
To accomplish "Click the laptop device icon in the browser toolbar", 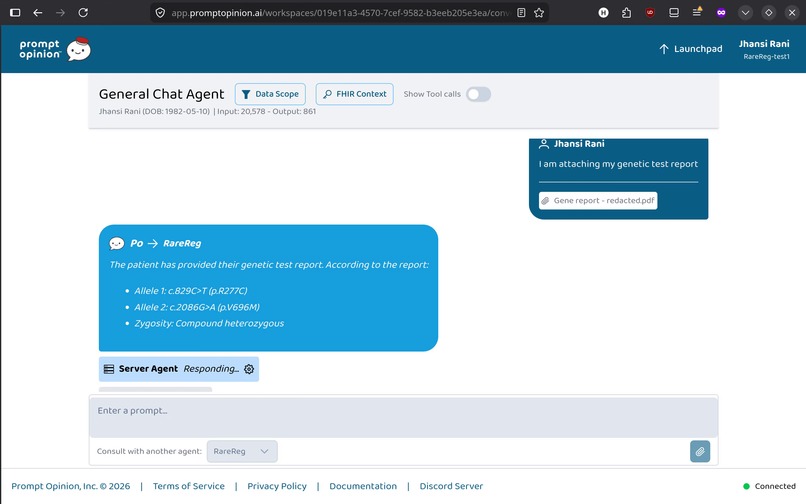I will [x=673, y=13].
